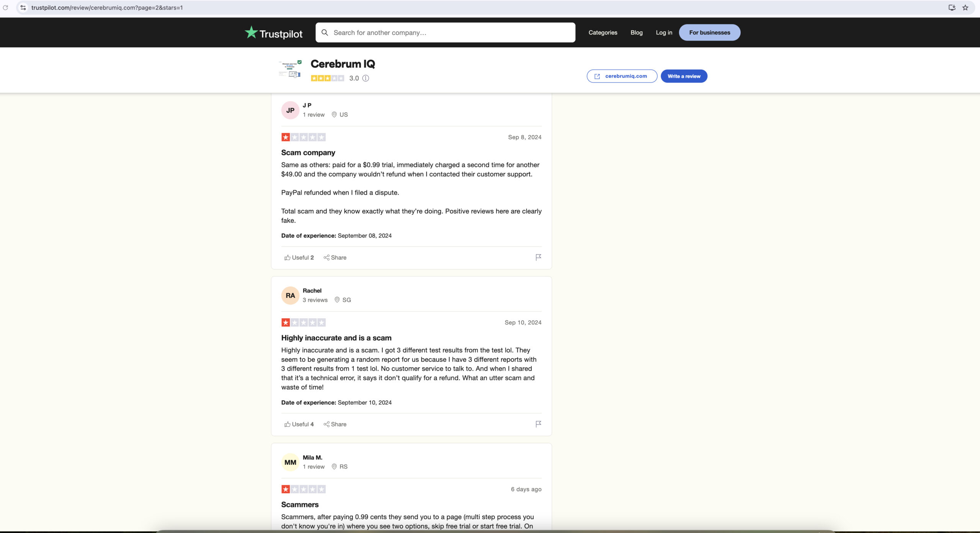Open J P's reviewer profile name
The height and width of the screenshot is (533, 980).
(307, 105)
